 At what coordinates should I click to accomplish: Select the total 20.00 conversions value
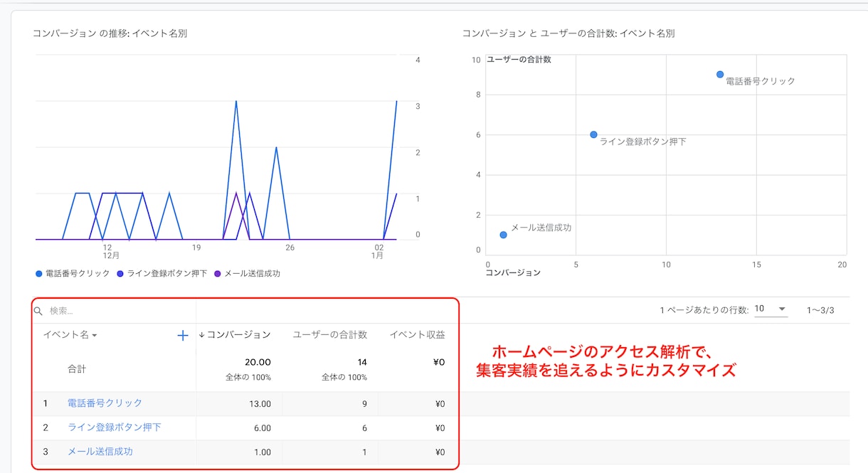point(258,362)
